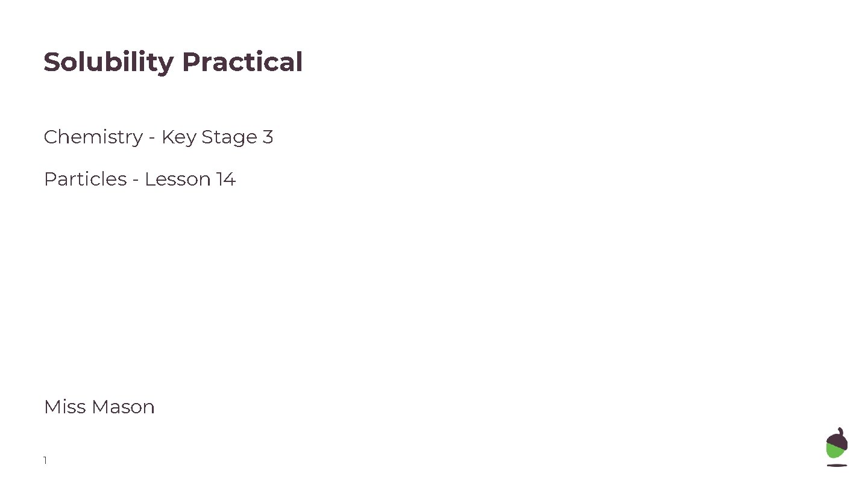Click the Lesson 14 text

190,179
